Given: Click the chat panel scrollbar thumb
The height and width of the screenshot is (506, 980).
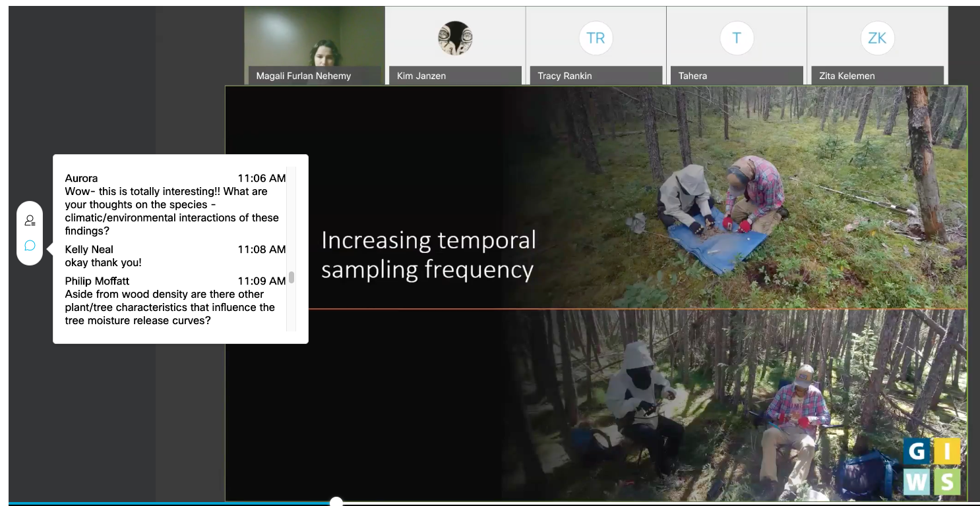Looking at the screenshot, I should (x=291, y=277).
